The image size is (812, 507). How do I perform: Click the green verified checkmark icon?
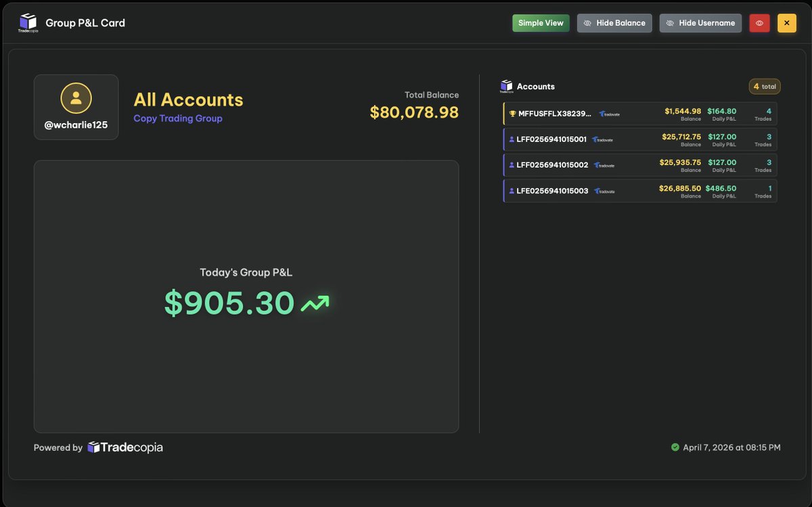(675, 447)
